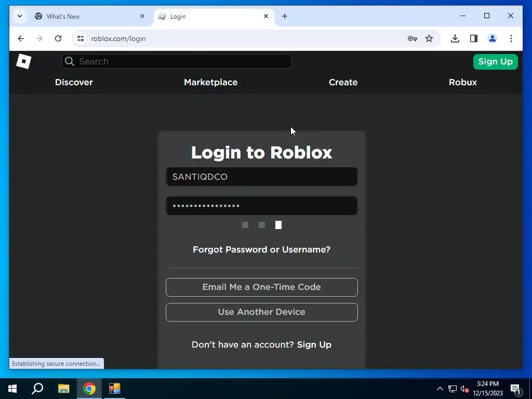Click the Roblox logo icon
This screenshot has width=532, height=399.
click(x=24, y=61)
